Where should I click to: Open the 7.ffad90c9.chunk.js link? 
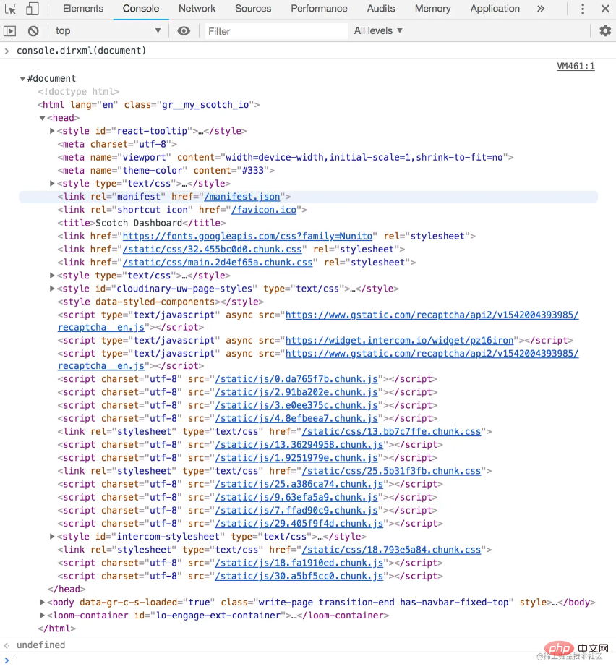tap(296, 511)
